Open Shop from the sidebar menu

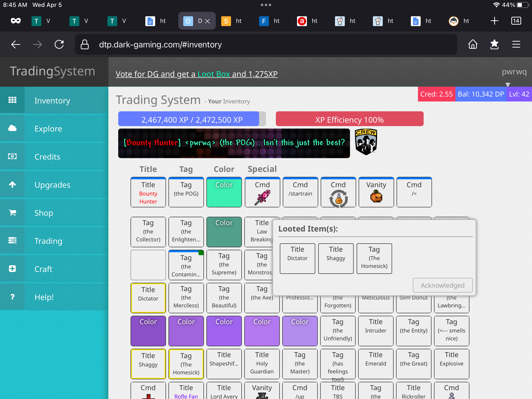[54, 213]
